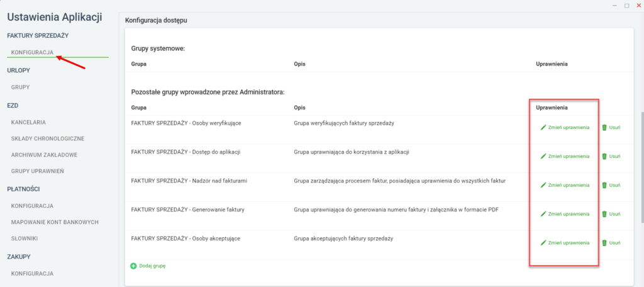This screenshot has width=644, height=287.
Task: Click the 'Konfiguracja dostępu' heading
Action: point(156,20)
